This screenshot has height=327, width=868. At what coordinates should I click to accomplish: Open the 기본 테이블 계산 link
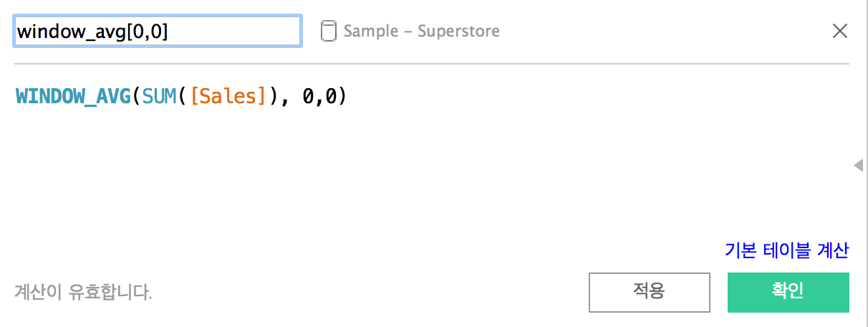point(786,250)
